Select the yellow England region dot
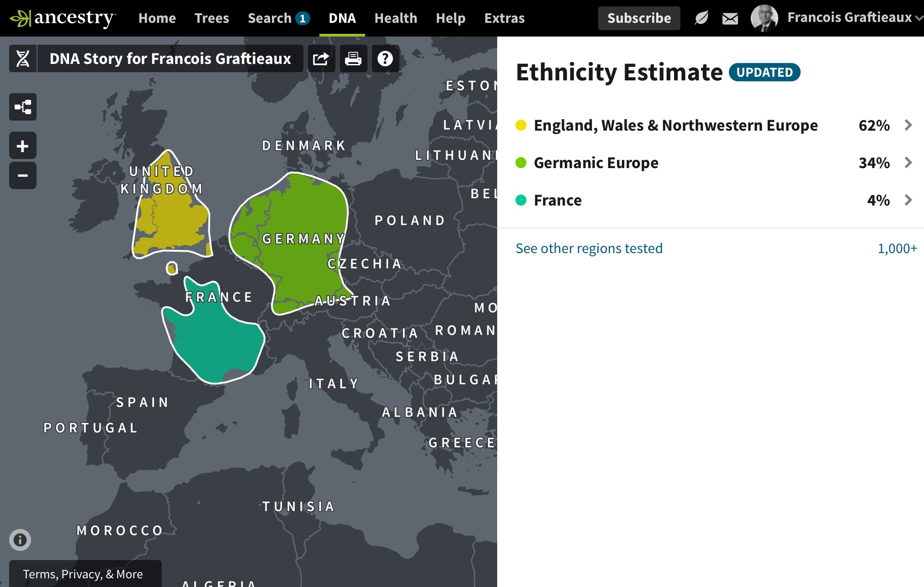The width and height of the screenshot is (924, 587). click(521, 125)
